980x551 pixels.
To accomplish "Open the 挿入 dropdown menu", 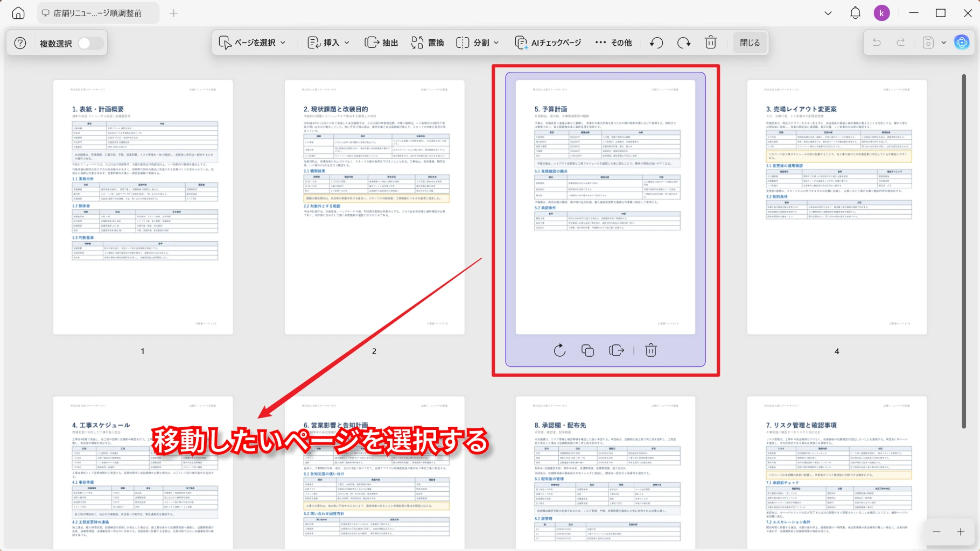I will (328, 43).
